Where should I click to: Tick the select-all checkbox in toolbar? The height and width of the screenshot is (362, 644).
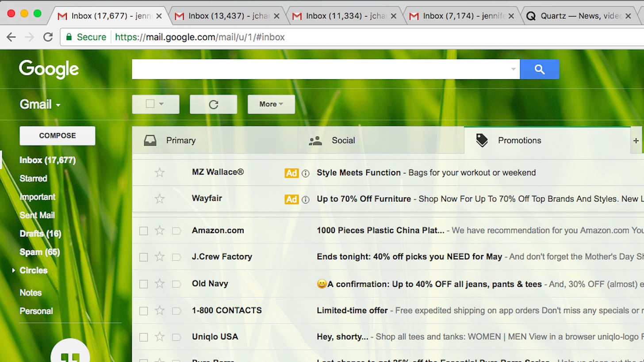[150, 104]
